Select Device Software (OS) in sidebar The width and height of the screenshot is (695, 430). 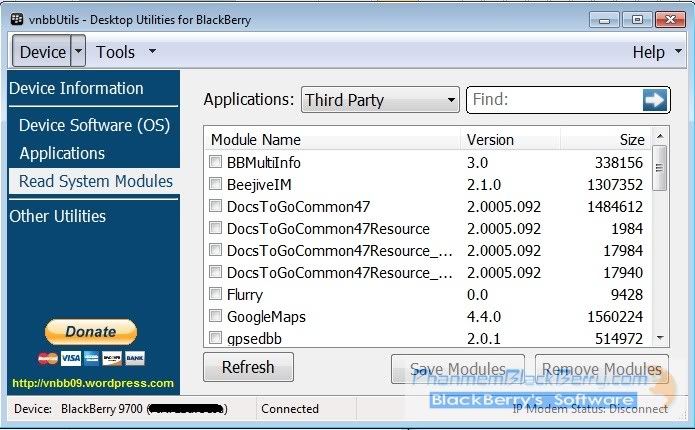coord(94,125)
